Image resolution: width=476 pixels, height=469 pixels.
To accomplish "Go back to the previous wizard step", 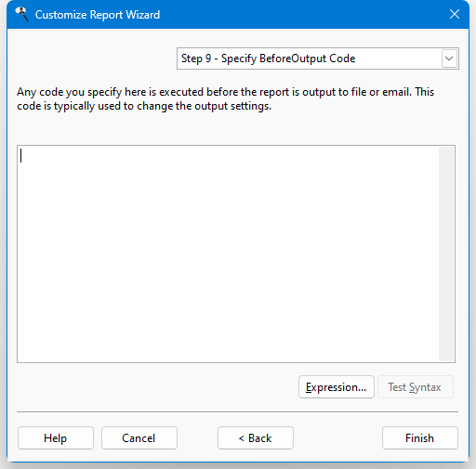I will coord(256,438).
